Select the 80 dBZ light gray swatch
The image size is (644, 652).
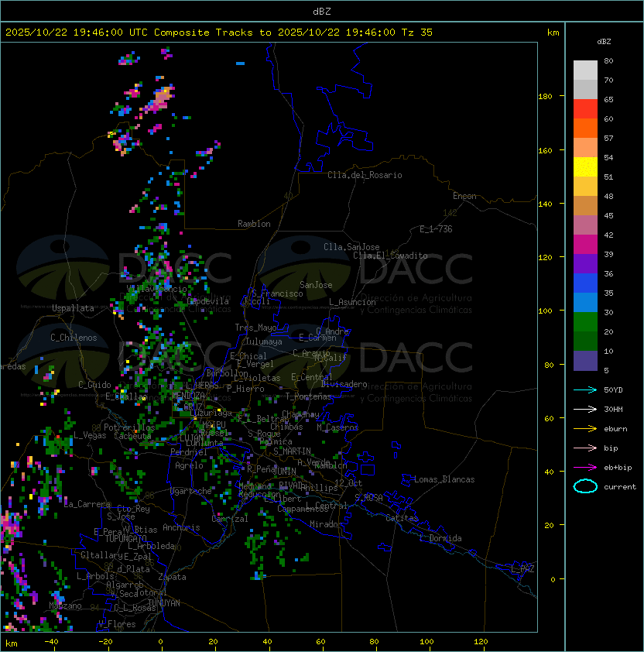pos(585,70)
